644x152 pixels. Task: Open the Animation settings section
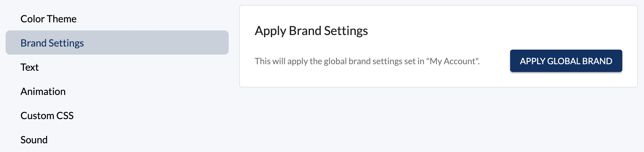pyautogui.click(x=43, y=92)
